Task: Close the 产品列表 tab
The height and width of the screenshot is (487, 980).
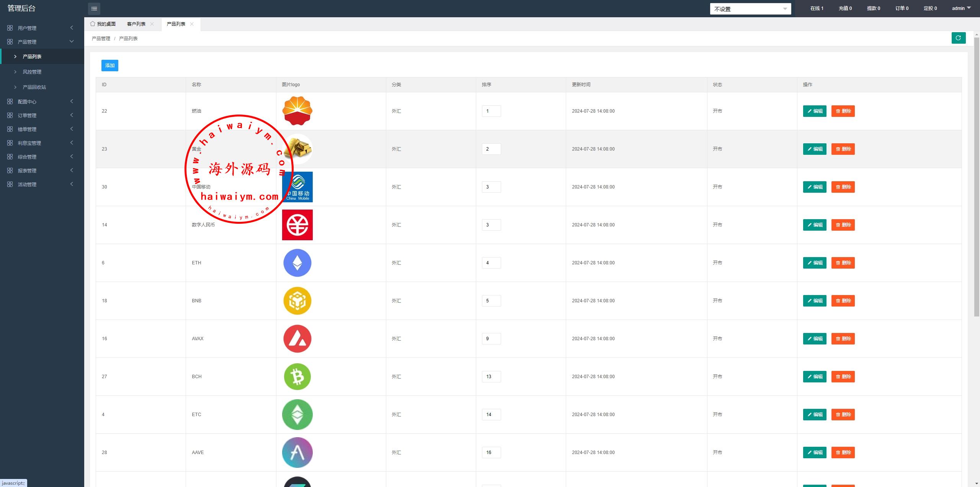Action: [192, 24]
